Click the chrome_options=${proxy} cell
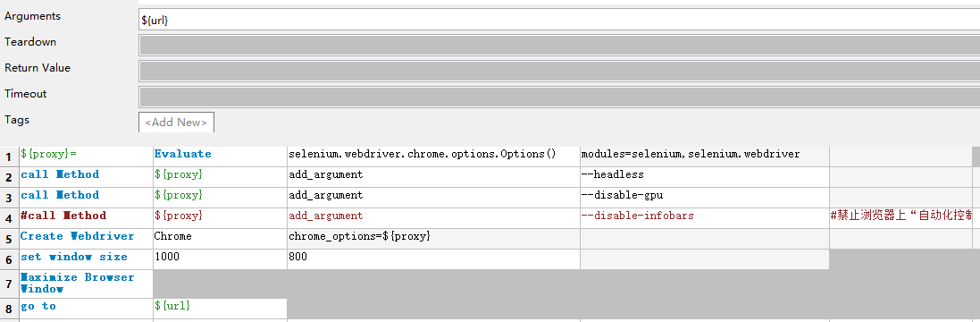This screenshot has height=322, width=980. (434, 239)
